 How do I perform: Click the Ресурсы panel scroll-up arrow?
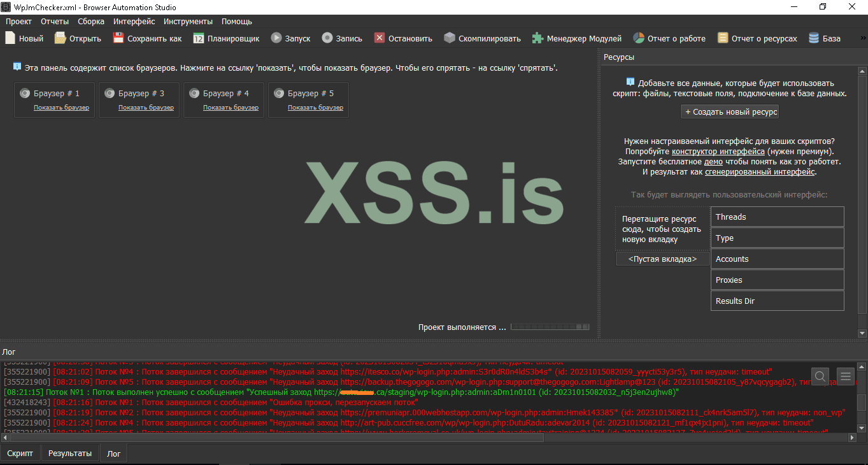pos(862,73)
